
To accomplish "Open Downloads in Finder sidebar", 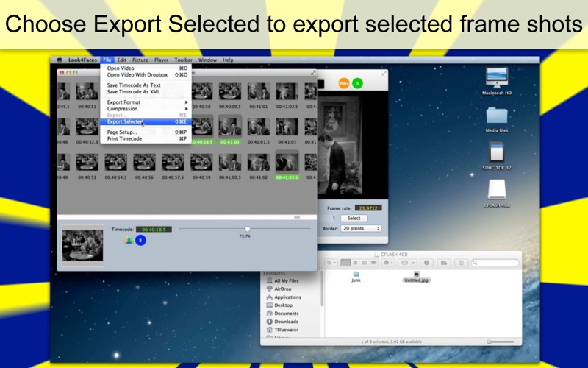I will point(282,322).
